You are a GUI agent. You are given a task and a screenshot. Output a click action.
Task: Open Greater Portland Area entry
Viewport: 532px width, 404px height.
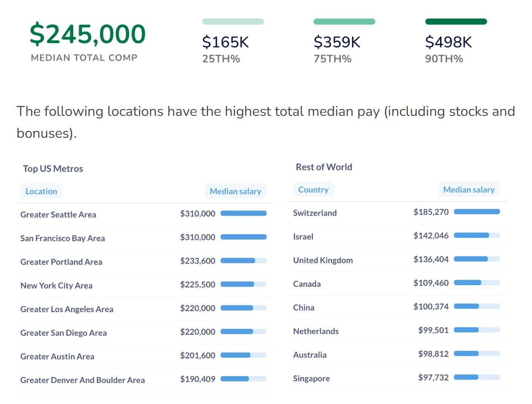click(61, 262)
